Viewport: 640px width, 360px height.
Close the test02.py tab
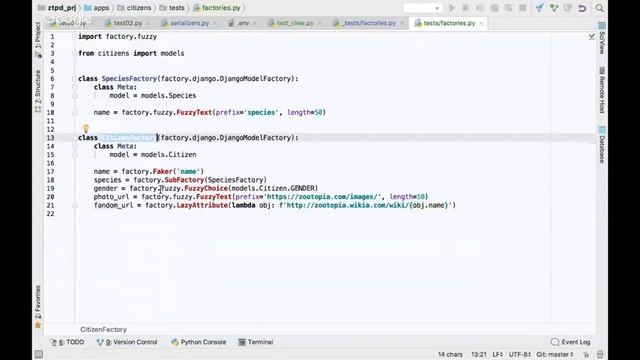(148, 24)
